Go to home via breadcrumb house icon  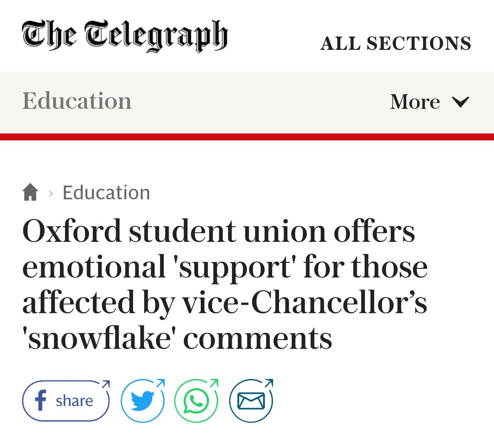coord(30,192)
